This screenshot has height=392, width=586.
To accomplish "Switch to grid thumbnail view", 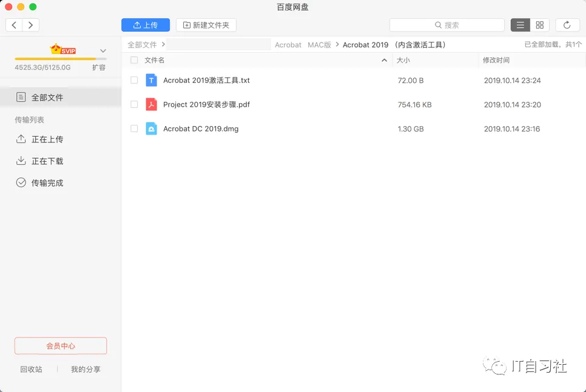I will (540, 25).
